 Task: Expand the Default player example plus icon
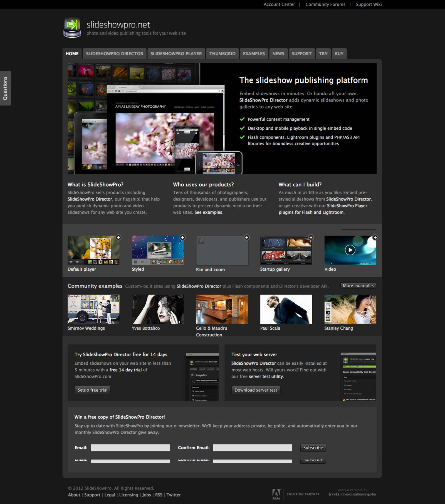coord(118,237)
